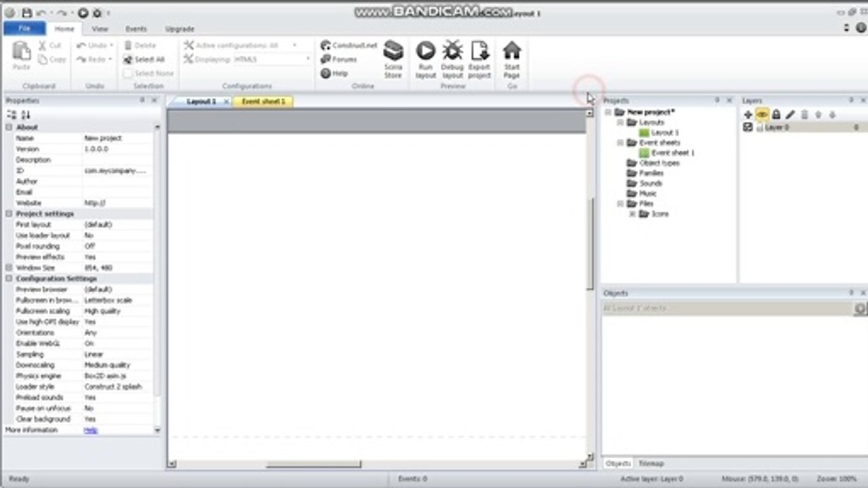Close the Layout 1 tab
Image resolution: width=868 pixels, height=488 pixels.
tap(226, 102)
